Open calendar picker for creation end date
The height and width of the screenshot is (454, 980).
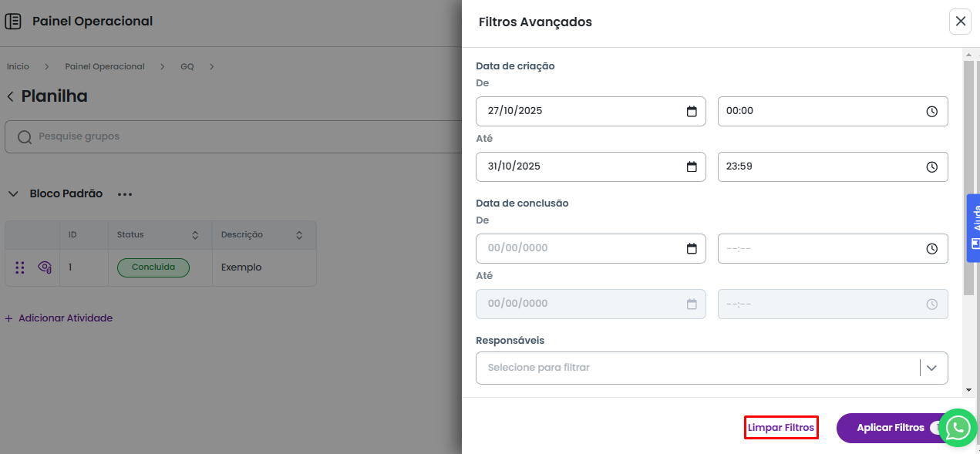tap(692, 166)
